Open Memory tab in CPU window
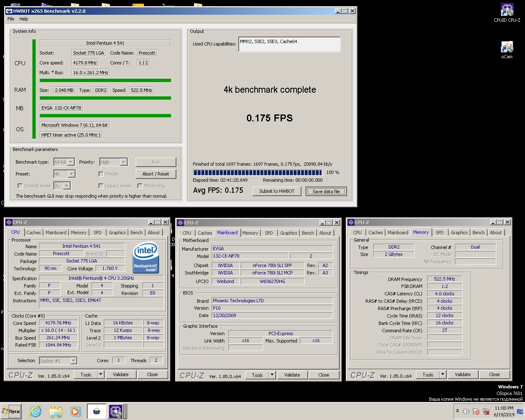This screenshot has height=420, width=525. (x=79, y=233)
